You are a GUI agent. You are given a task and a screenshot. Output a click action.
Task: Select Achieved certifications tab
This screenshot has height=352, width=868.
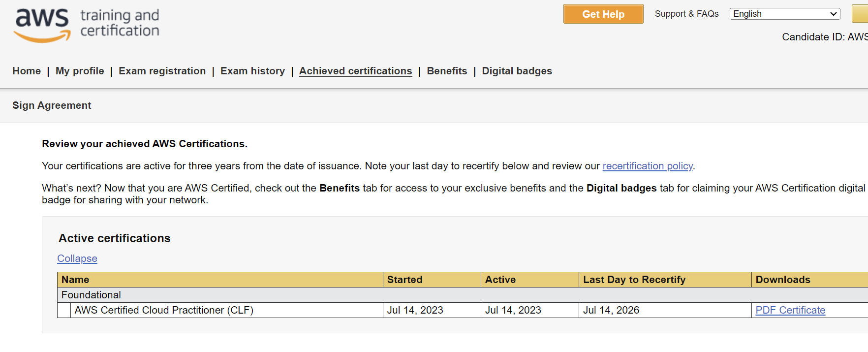click(x=355, y=71)
